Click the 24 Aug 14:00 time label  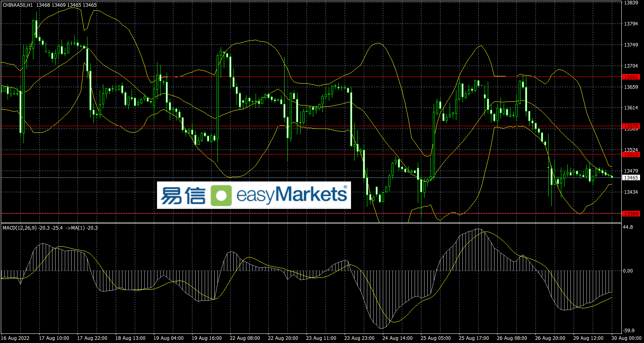[398, 338]
